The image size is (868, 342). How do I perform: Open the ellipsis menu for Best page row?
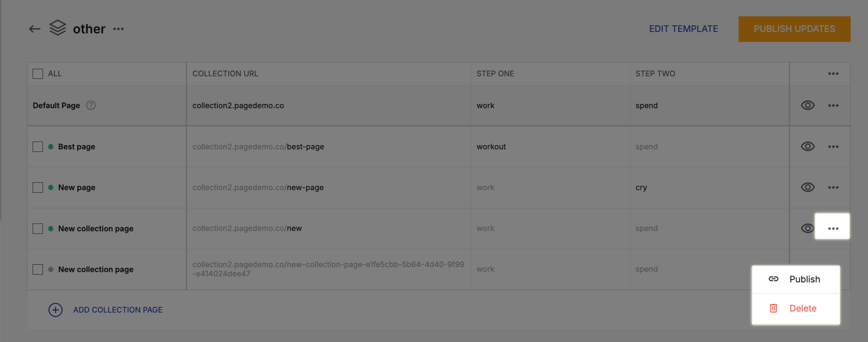833,146
